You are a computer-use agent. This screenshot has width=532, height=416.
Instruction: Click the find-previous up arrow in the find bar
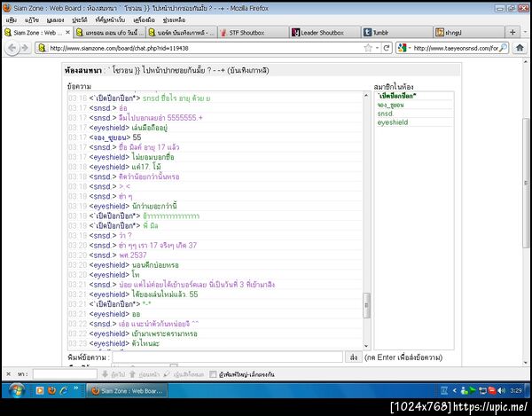click(x=132, y=374)
